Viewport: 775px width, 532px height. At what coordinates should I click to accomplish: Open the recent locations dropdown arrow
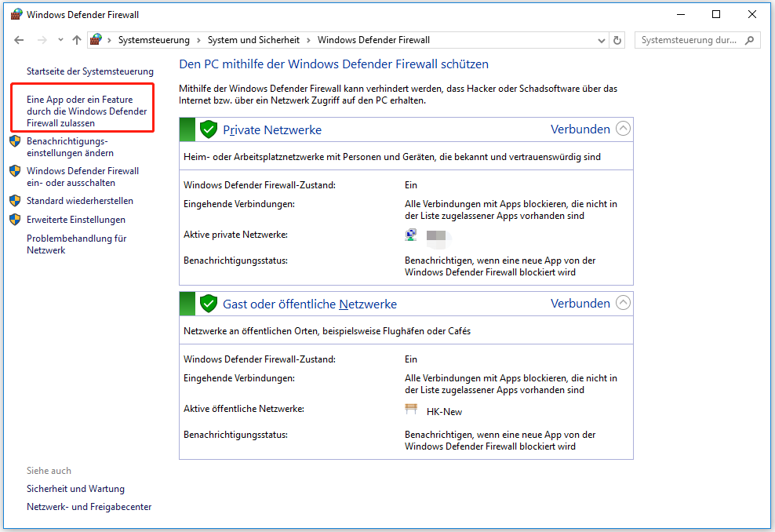point(60,40)
